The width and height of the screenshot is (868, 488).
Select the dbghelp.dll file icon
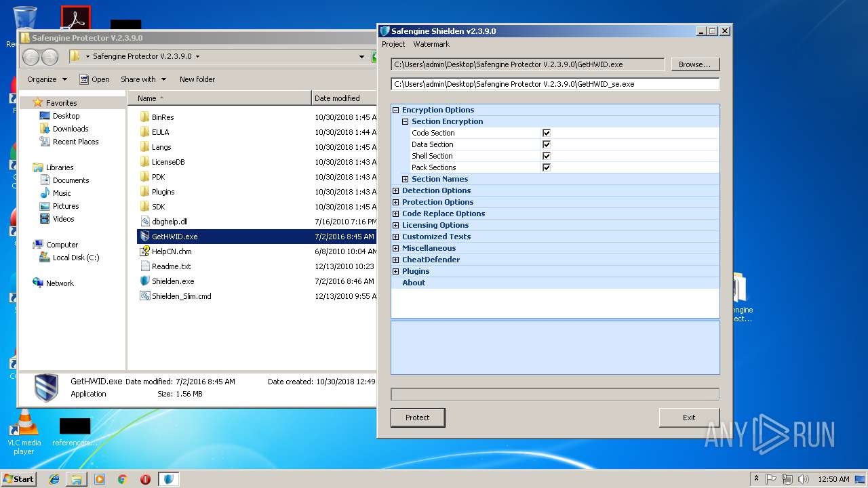pos(144,222)
